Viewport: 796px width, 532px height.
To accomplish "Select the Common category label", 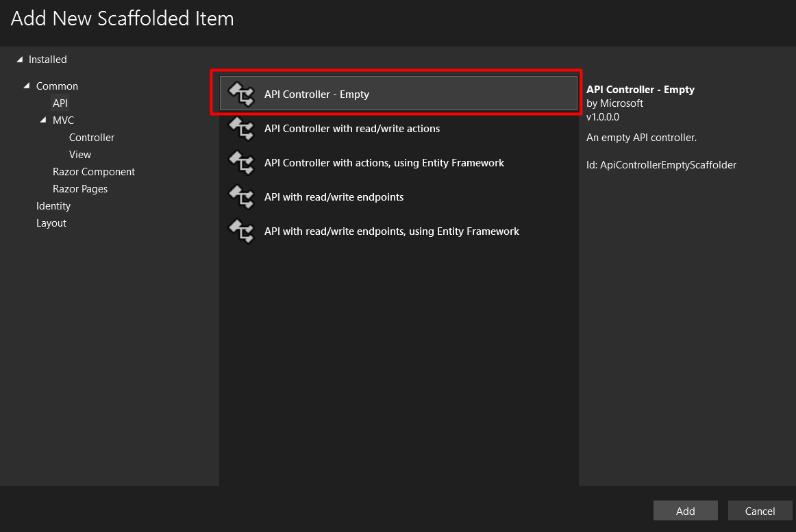I will (x=57, y=86).
